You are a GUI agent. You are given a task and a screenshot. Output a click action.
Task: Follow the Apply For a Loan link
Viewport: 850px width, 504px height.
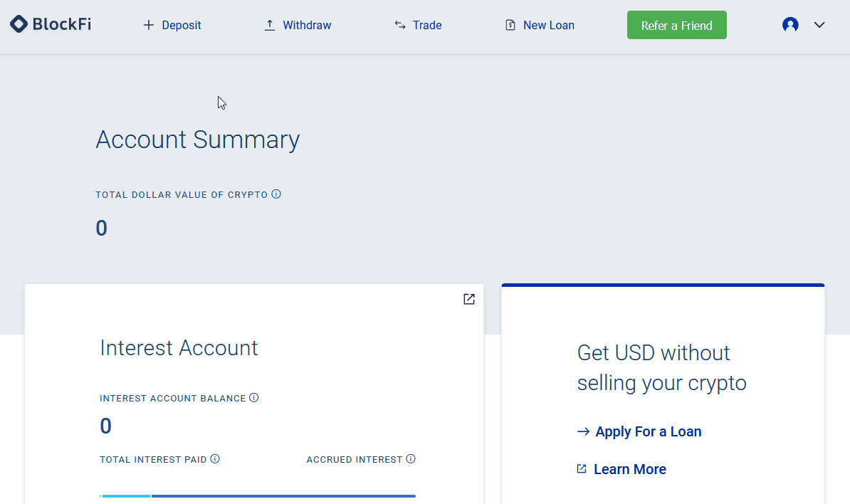648,431
